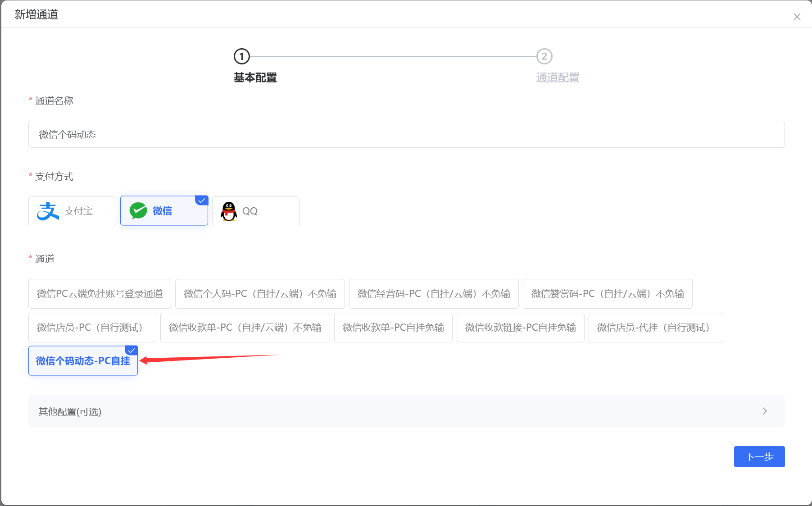Click the QQ penguin icon
Viewport: 812px width, 506px height.
[x=229, y=211]
